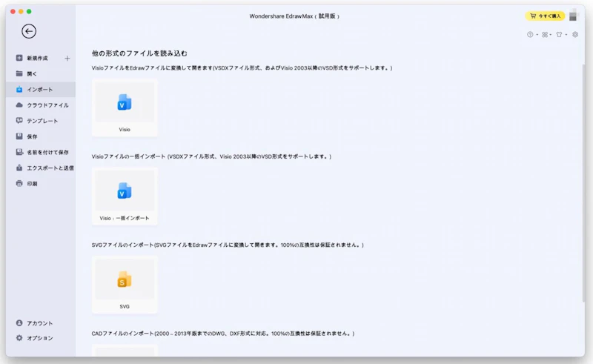
Task: Select 印刷 in the sidebar
Action: click(41, 184)
